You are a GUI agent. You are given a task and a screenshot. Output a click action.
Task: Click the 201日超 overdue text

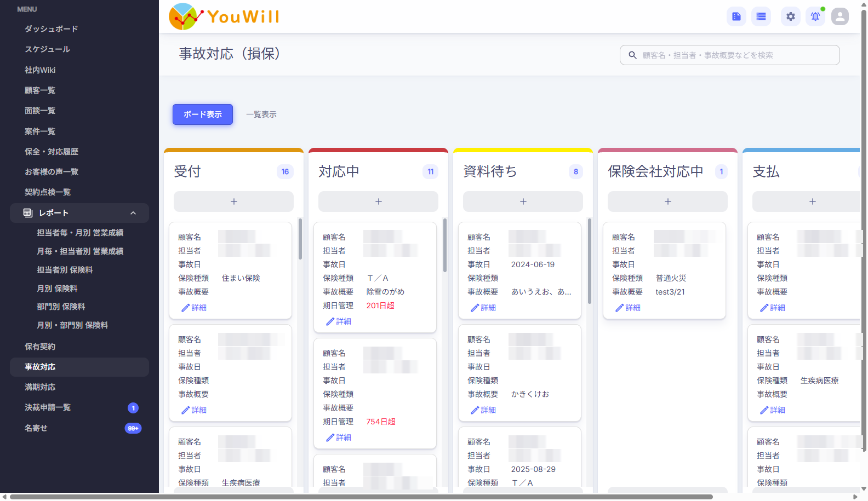coord(380,306)
